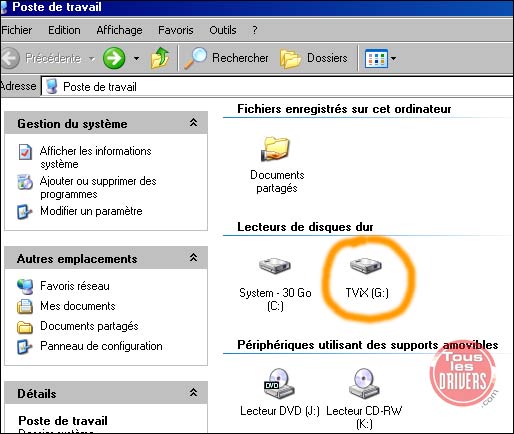The height and width of the screenshot is (434, 514).
Task: Collapse the Gestion du système panel
Action: (193, 123)
